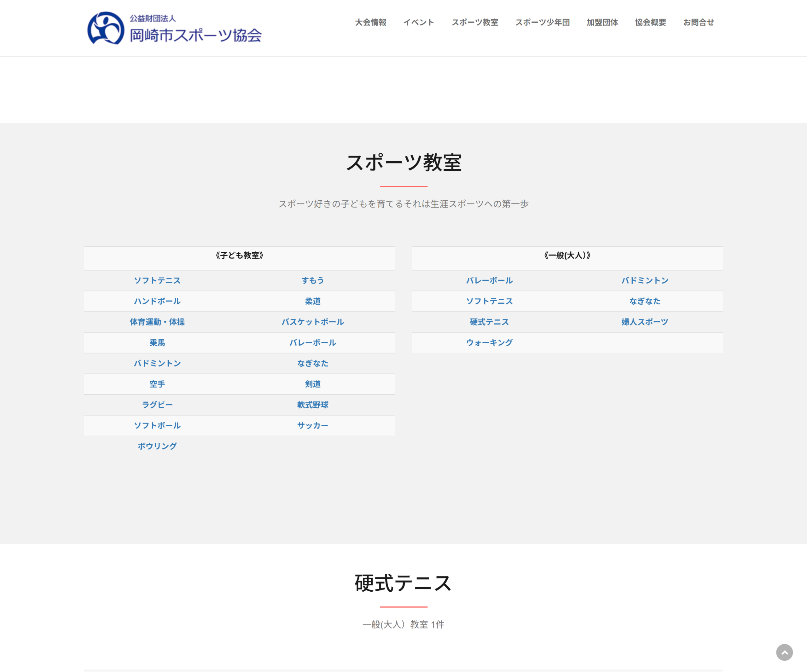Open the サッカー class link
Viewport: 807px width, 672px height.
click(x=312, y=425)
